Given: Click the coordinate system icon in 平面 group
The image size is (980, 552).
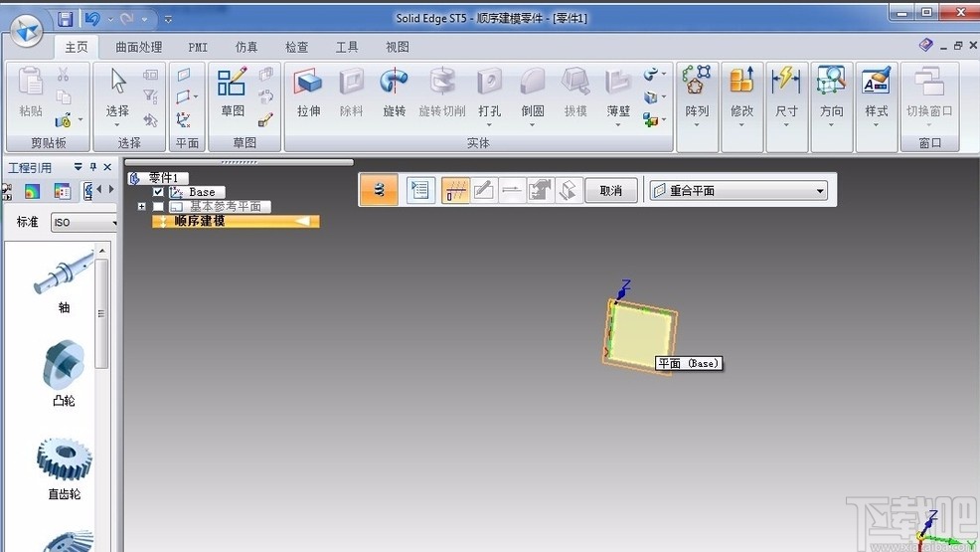Looking at the screenshot, I should tap(183, 119).
